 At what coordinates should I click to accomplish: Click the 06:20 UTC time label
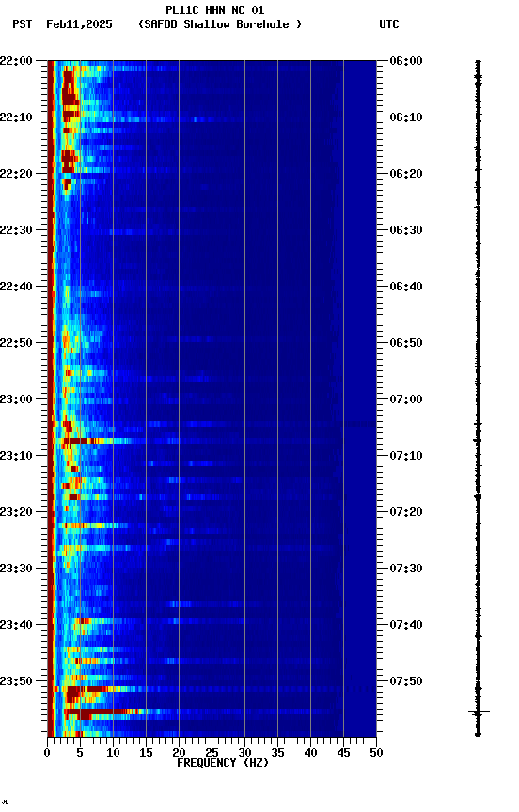(406, 174)
